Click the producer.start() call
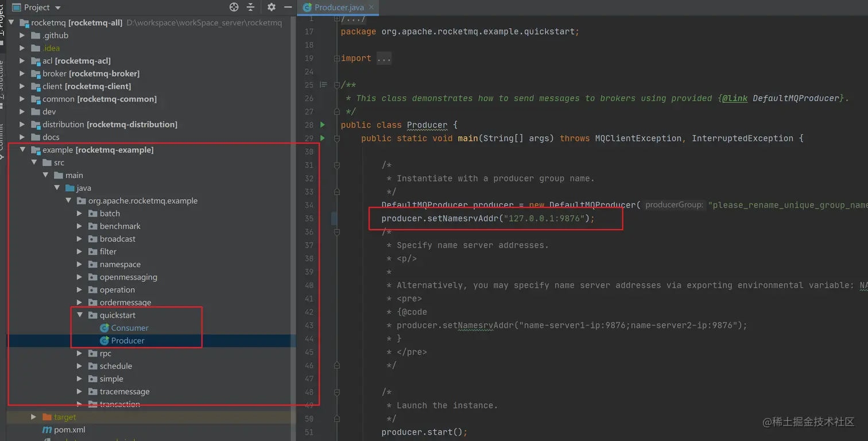 pyautogui.click(x=425, y=432)
